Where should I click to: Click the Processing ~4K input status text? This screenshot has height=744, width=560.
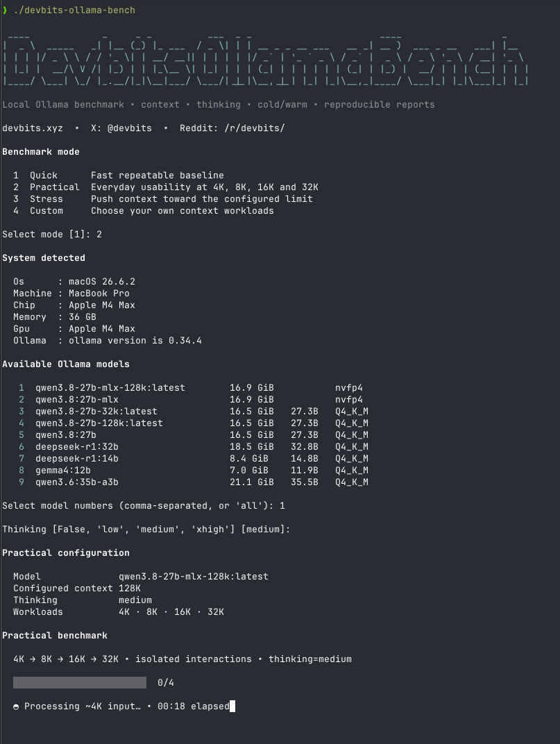83,707
